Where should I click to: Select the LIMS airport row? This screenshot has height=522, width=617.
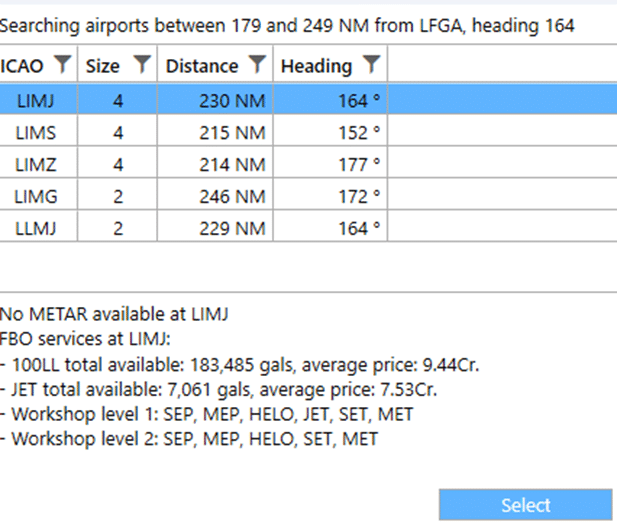point(308,132)
